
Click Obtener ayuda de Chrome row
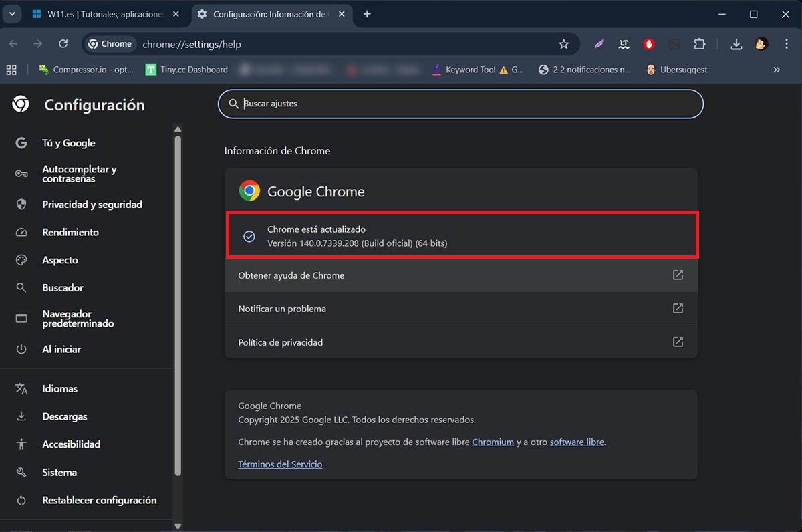(460, 275)
